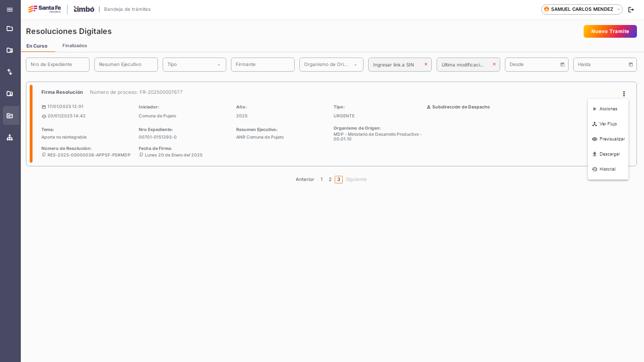Expand the Organismo de Origen dropdown
644x362 pixels.
click(331, 65)
